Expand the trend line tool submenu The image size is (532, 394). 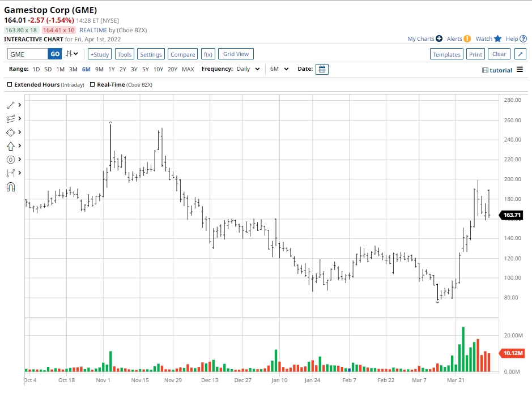click(20, 105)
